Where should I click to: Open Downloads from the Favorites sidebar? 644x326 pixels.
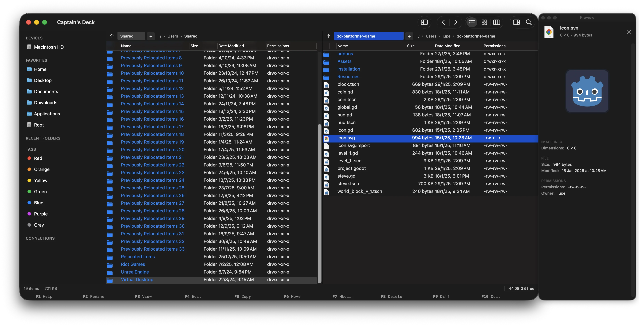tap(45, 102)
